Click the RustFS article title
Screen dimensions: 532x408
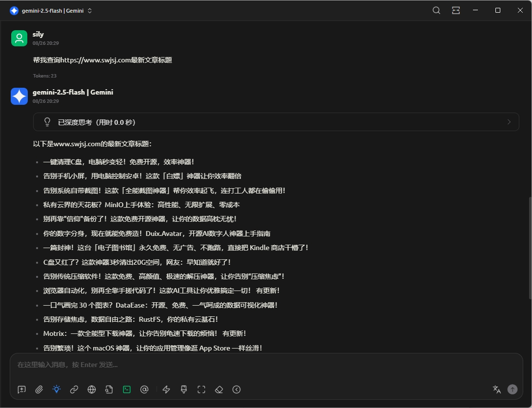131,319
